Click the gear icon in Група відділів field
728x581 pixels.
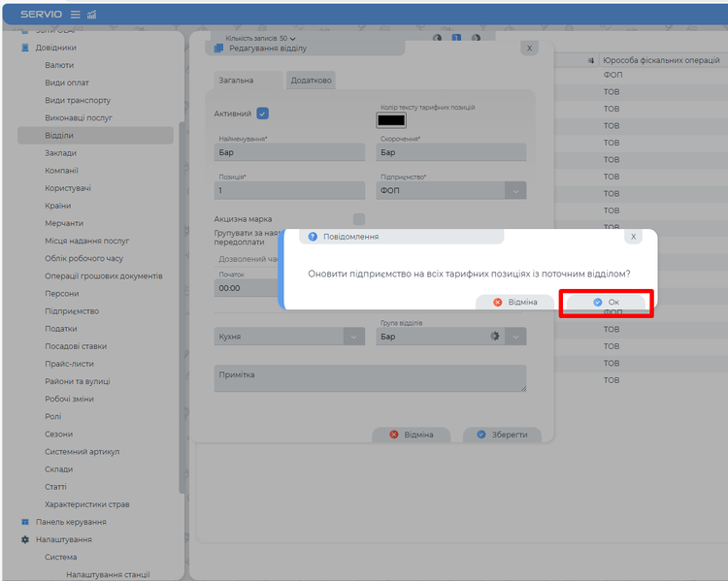click(494, 336)
